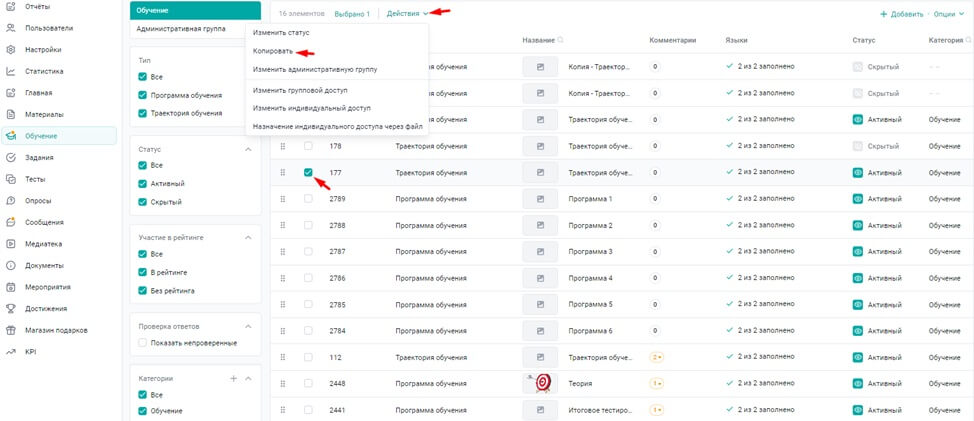Click the drag handle of row 2789
The image size is (974, 421).
click(283, 199)
